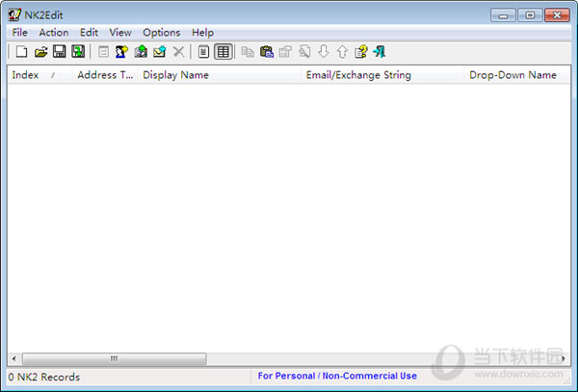Open the File menu
The image size is (578, 392).
click(x=20, y=32)
